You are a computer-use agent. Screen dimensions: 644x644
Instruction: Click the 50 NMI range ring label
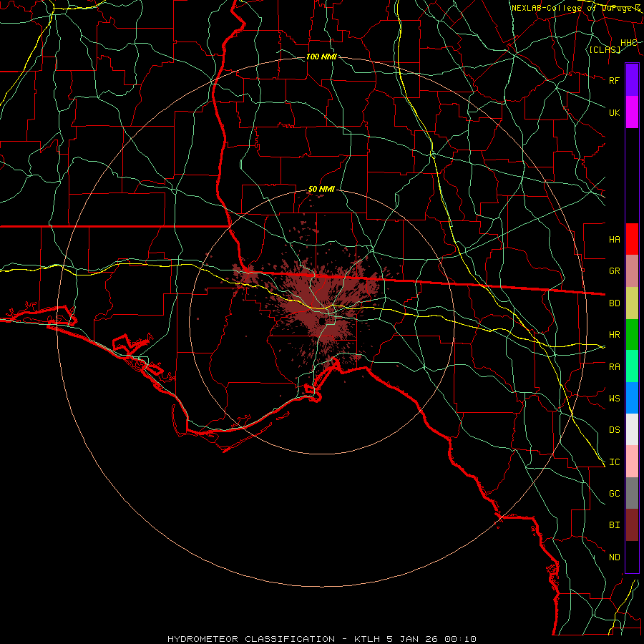tap(321, 189)
